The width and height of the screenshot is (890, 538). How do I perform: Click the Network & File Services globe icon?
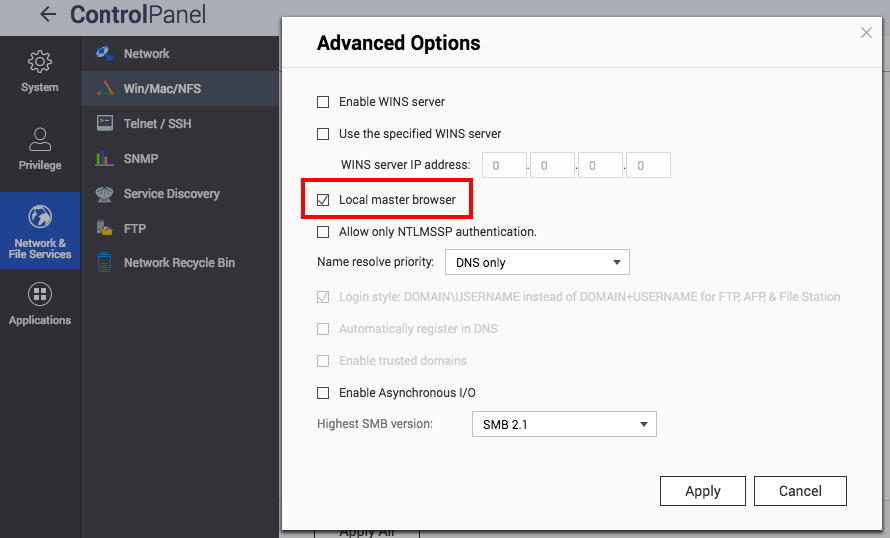coord(40,217)
